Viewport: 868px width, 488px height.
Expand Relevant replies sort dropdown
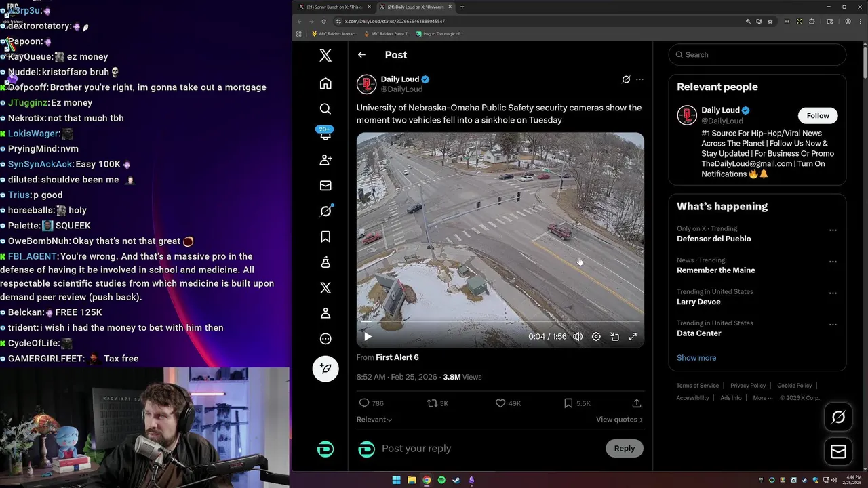(x=374, y=420)
